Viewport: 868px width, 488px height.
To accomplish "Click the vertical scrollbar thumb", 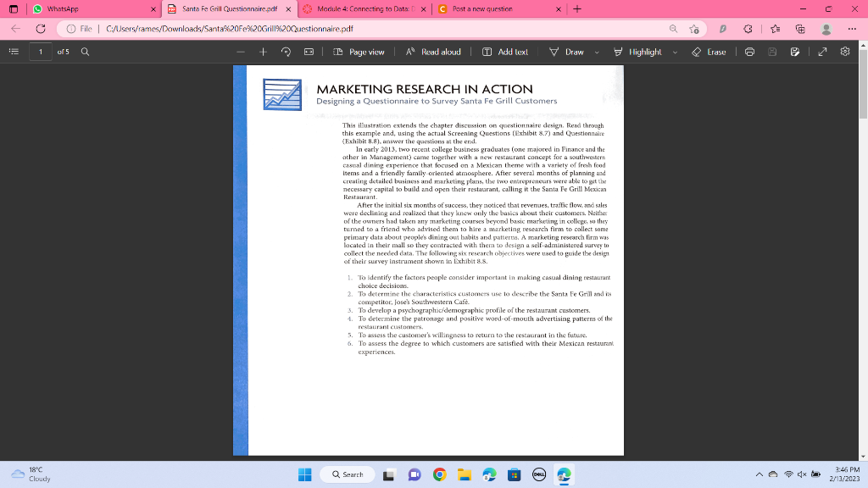I will 863,83.
